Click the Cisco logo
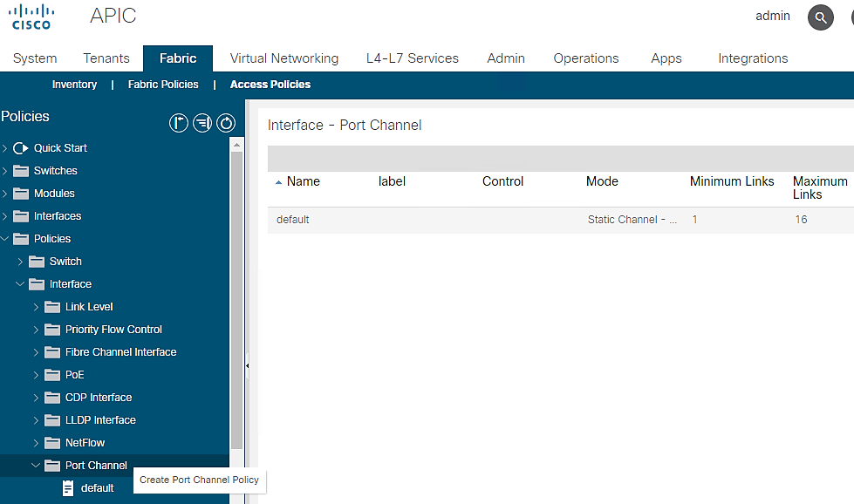 tap(32, 17)
